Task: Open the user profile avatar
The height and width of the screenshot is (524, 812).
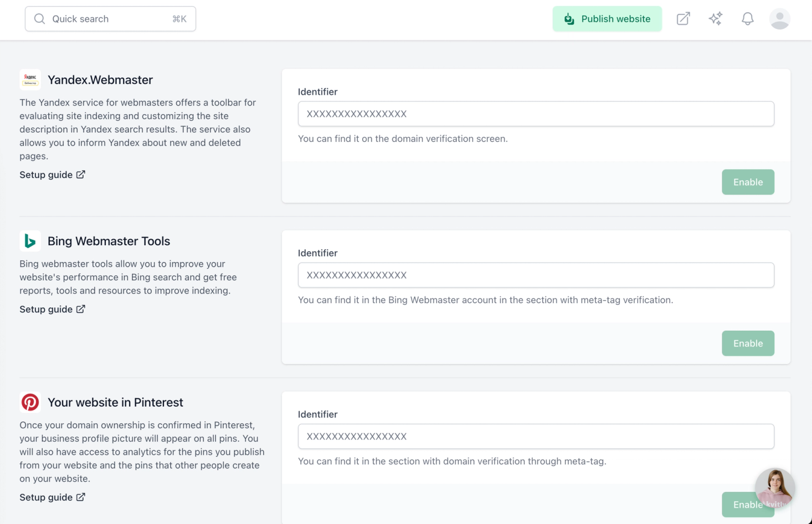Action: click(x=780, y=19)
